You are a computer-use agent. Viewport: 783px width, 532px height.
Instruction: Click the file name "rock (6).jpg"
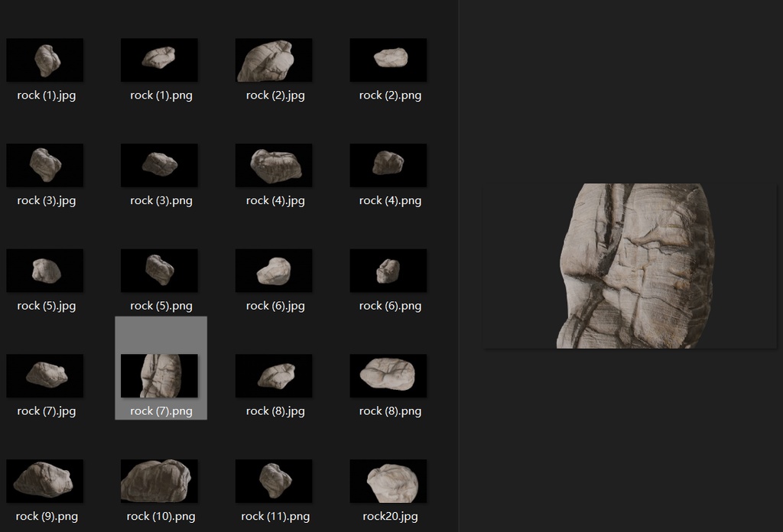275,306
